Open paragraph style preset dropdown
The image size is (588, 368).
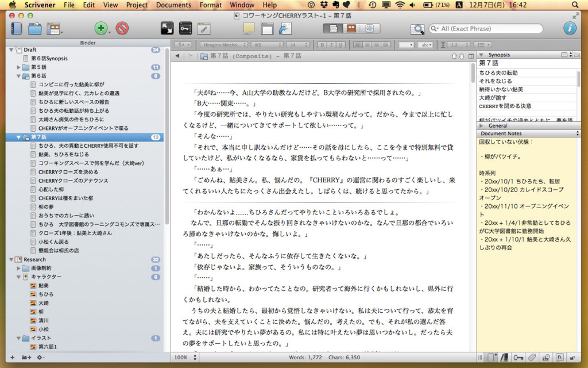point(184,45)
